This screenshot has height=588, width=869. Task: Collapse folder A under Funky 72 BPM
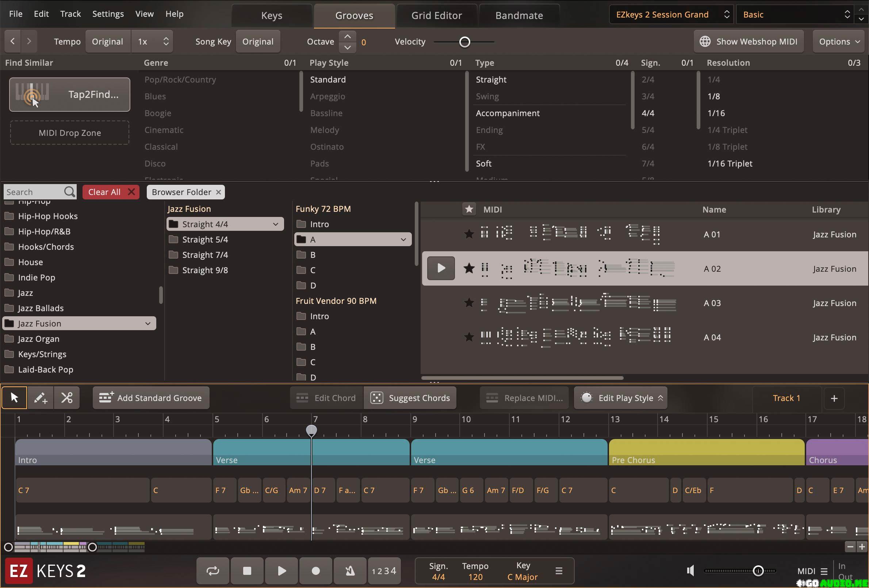[403, 239]
